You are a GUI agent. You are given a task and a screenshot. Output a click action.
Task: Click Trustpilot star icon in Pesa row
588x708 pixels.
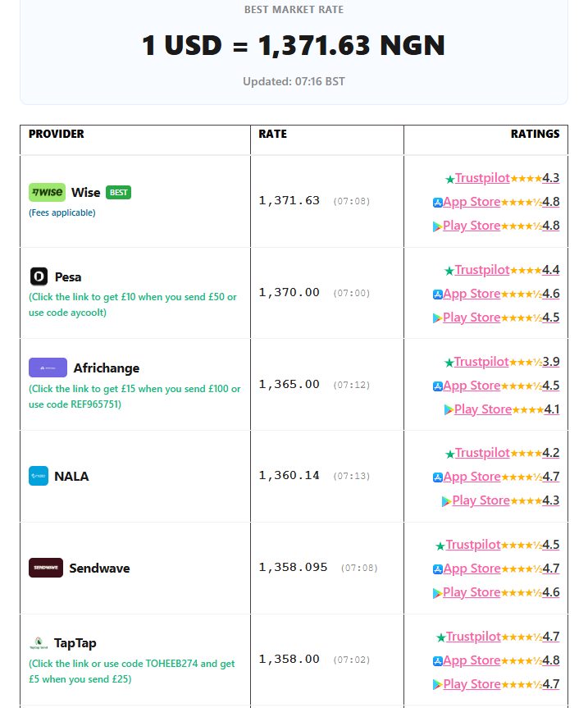click(449, 271)
